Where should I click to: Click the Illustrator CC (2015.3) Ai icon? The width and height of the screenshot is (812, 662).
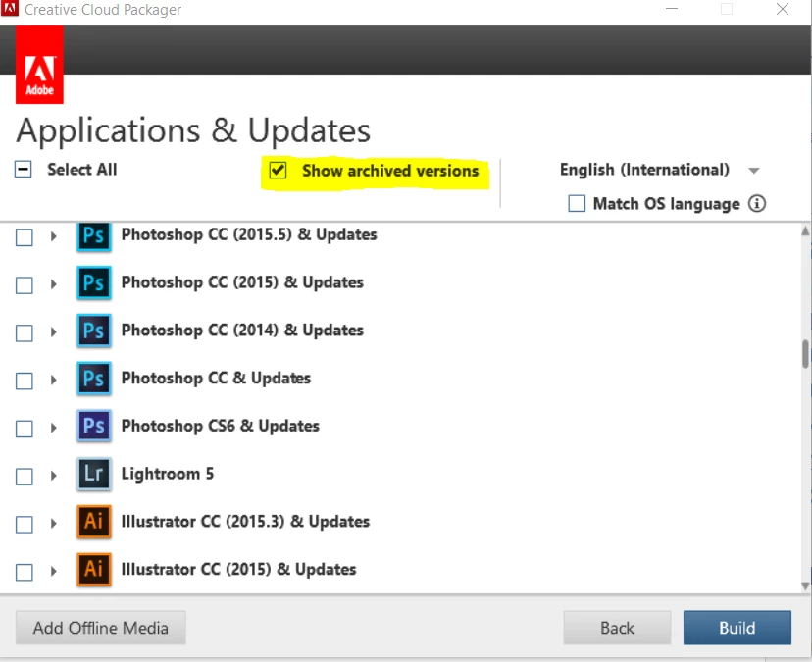pos(94,522)
